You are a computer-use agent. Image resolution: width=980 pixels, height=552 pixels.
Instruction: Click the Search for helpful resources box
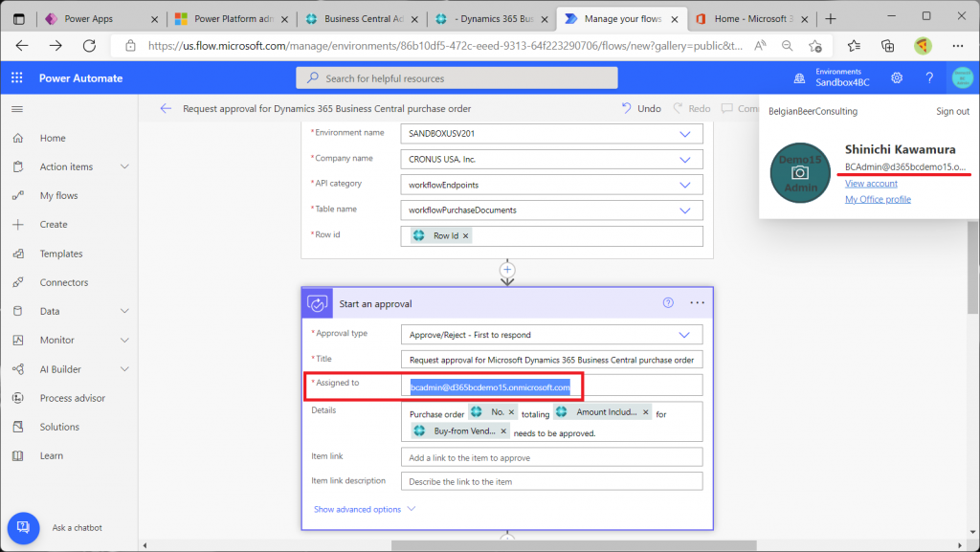pos(457,78)
